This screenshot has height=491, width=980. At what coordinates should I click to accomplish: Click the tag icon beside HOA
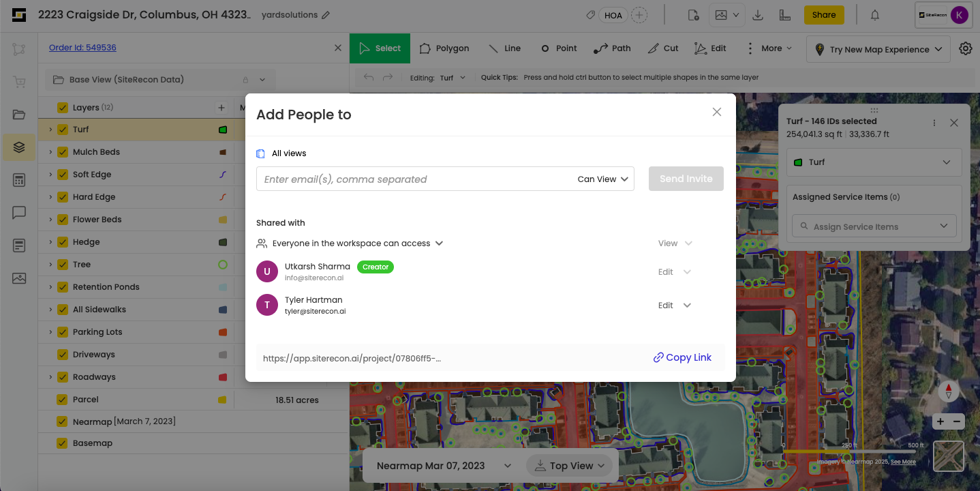click(590, 15)
